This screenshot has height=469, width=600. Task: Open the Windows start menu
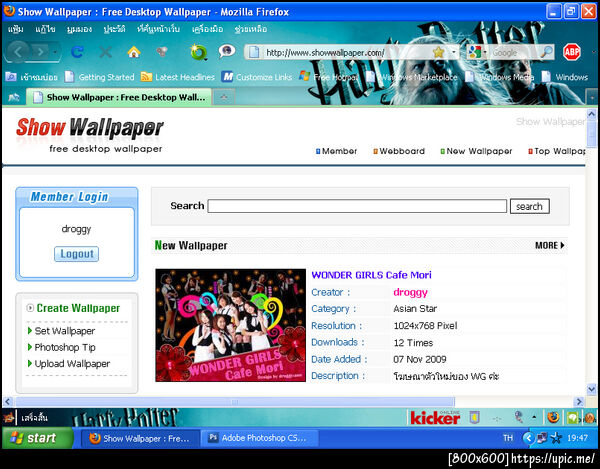click(37, 438)
